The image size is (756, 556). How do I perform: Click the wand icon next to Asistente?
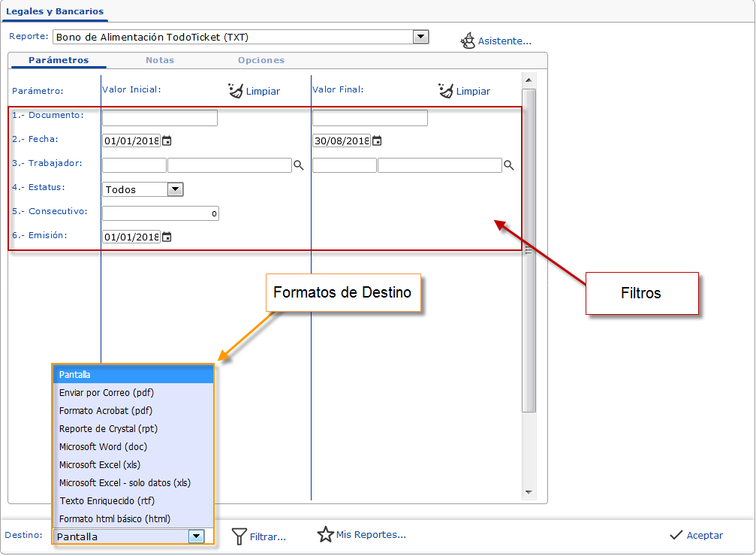pyautogui.click(x=469, y=41)
